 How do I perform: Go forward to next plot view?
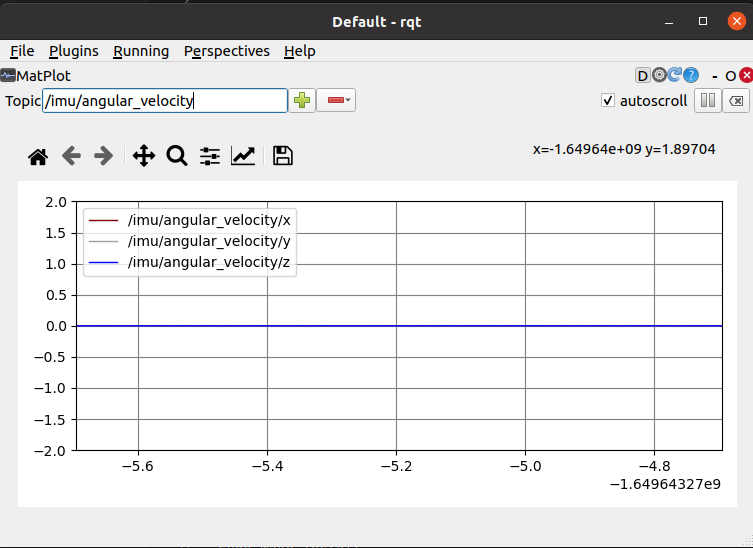[x=103, y=156]
